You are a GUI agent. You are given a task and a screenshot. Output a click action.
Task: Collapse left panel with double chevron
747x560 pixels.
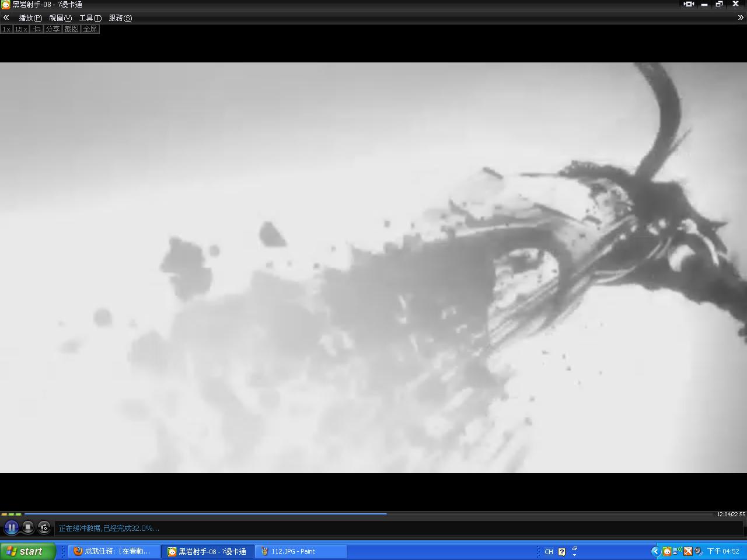[x=6, y=17]
